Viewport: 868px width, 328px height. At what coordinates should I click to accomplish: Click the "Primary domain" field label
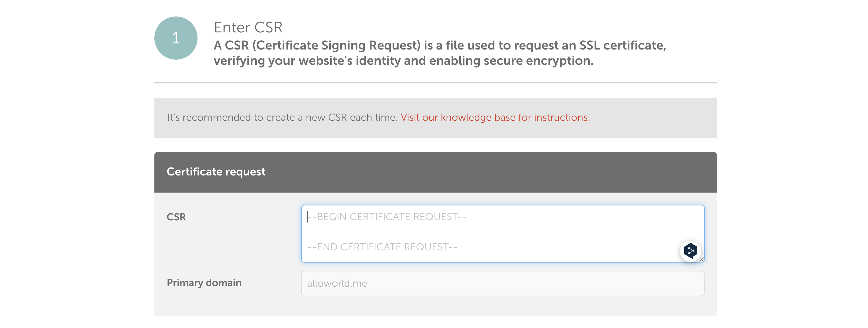[x=204, y=282]
